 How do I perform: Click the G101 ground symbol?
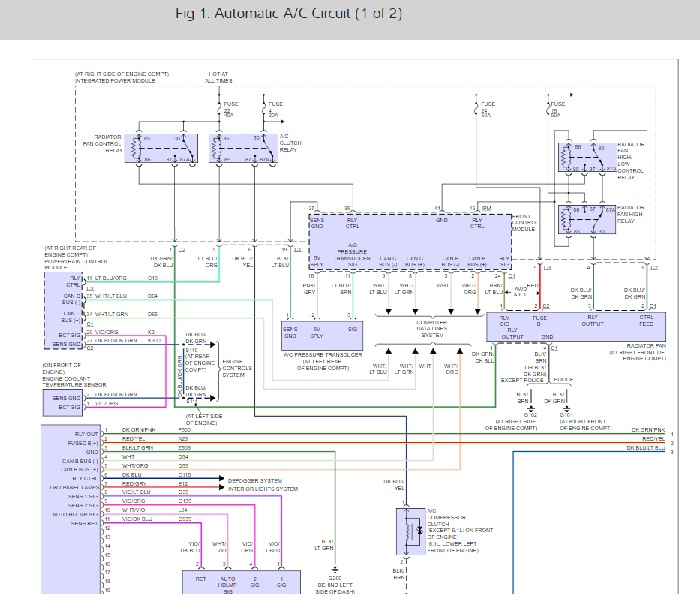566,408
